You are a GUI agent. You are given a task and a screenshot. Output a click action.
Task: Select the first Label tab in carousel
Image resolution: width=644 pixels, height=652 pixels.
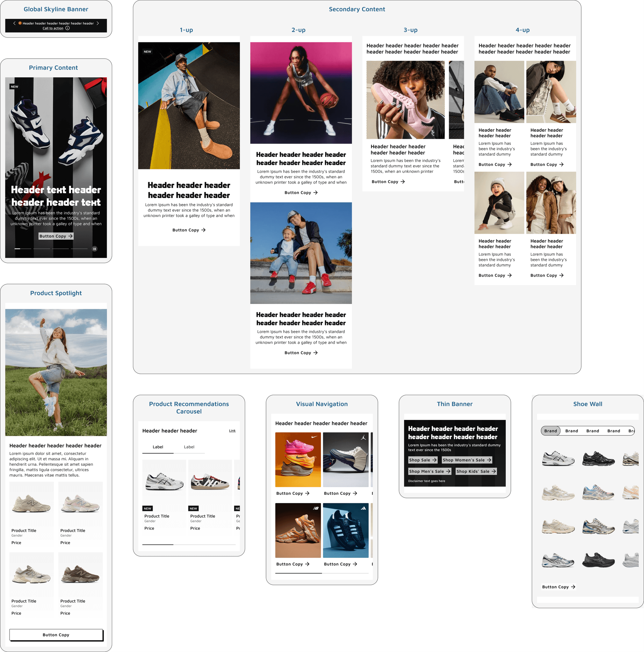158,447
